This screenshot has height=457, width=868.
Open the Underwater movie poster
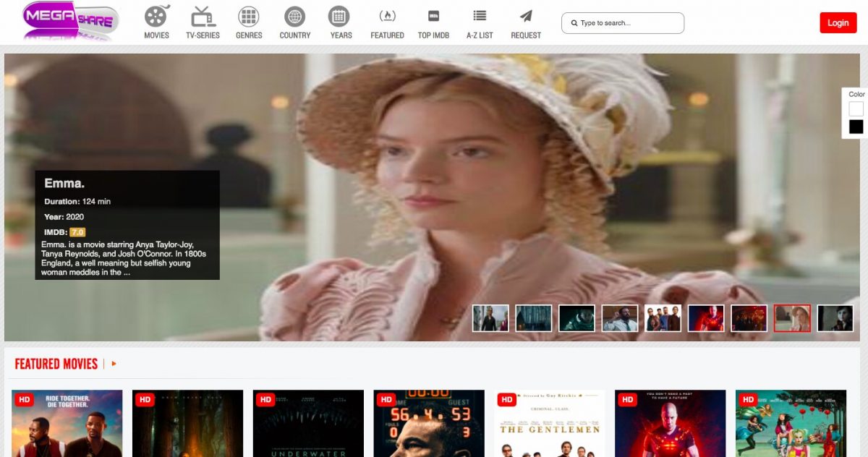click(x=308, y=423)
